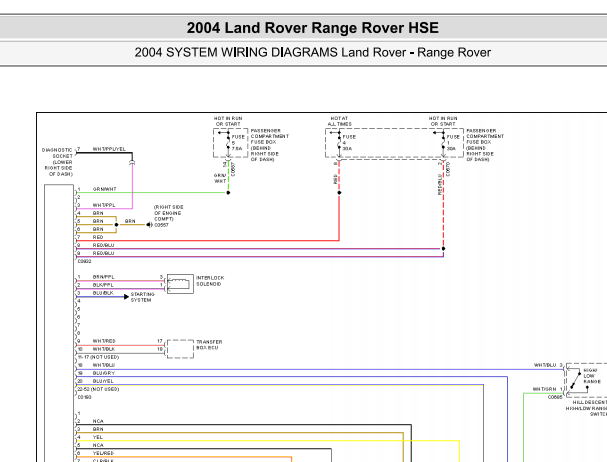Select the "WHT/BLK" wire label
The height and width of the screenshot is (462, 607).
[x=104, y=349]
